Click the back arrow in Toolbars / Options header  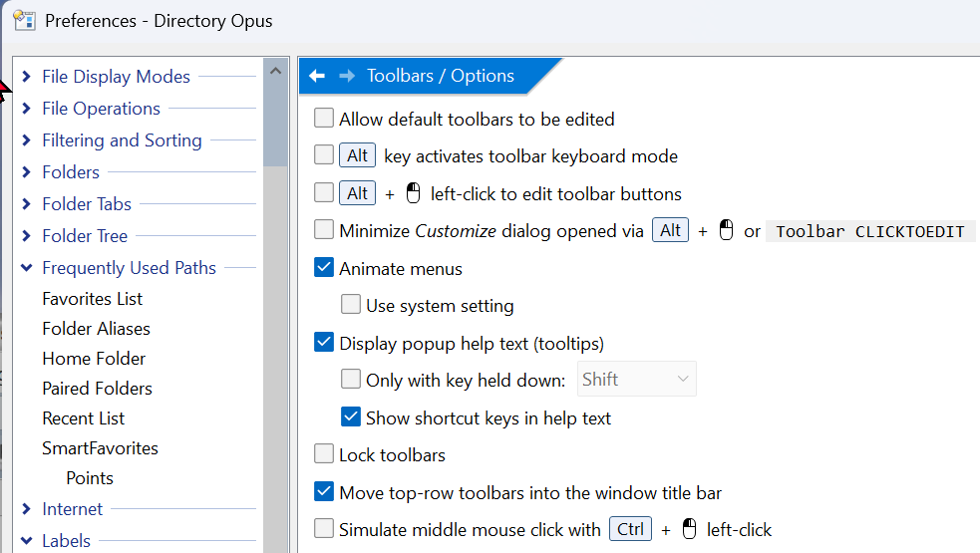pos(317,76)
